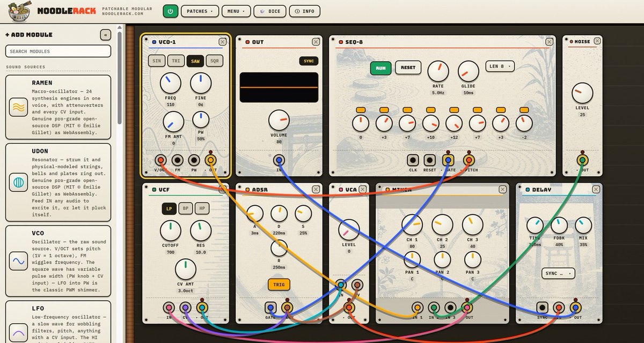Close the VCO-1 module
The height and width of the screenshot is (343, 644).
coord(223,42)
